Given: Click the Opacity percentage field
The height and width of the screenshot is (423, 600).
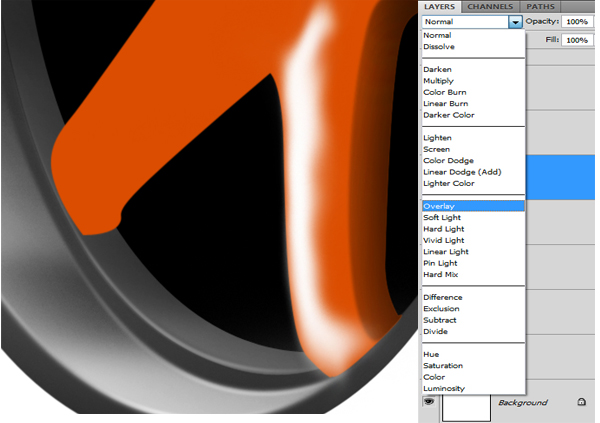Looking at the screenshot, I should [577, 21].
